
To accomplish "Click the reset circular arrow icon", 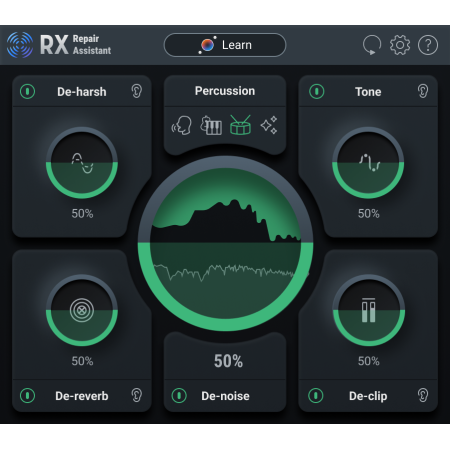I will pyautogui.click(x=372, y=45).
